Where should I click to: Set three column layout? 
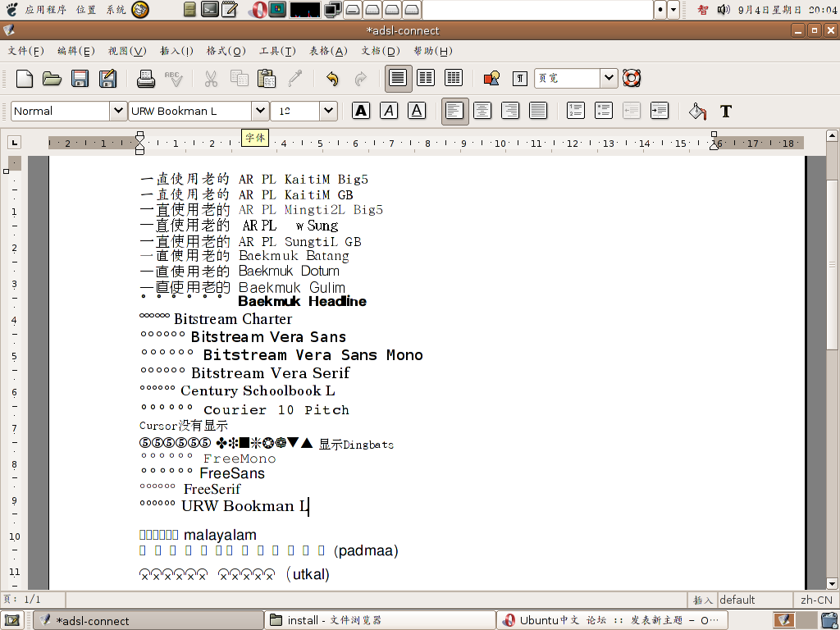453,78
